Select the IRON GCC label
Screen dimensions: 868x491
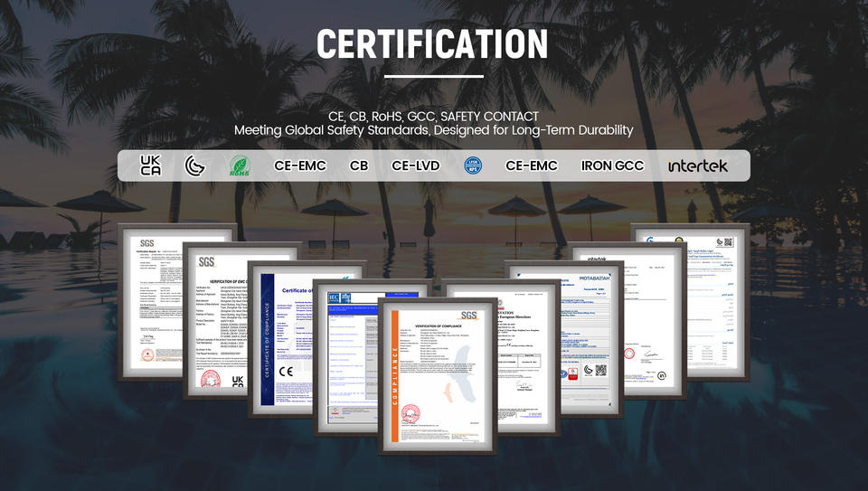(612, 165)
